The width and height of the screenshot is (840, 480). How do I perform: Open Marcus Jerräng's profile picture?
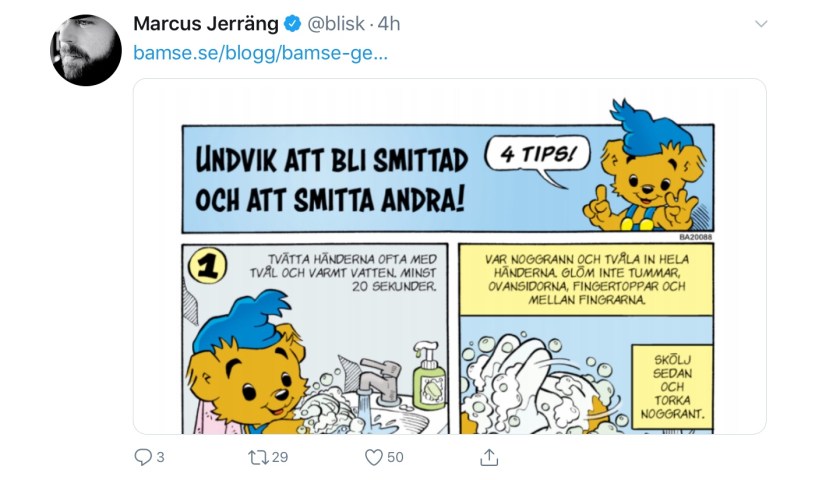tap(86, 50)
